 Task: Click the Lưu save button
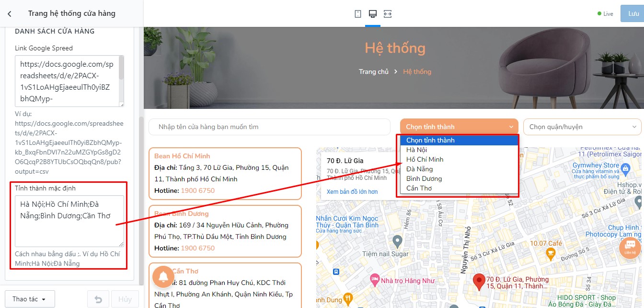tap(632, 13)
